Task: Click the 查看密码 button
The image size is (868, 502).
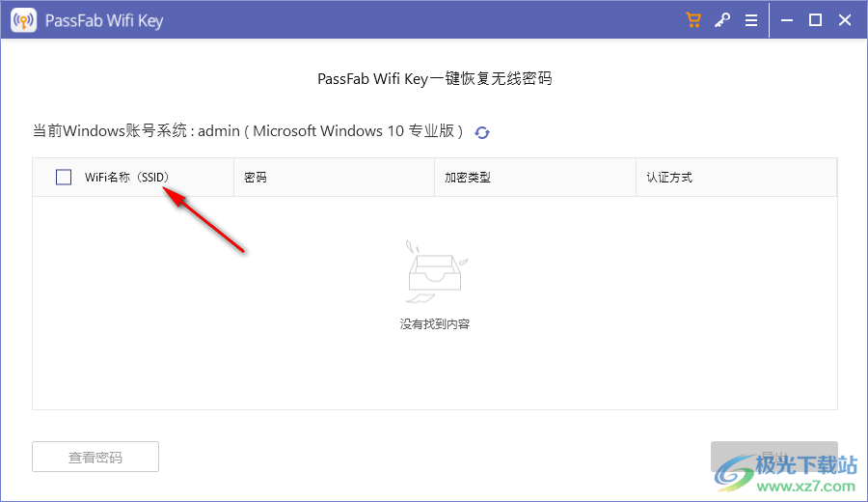Action: [95, 457]
